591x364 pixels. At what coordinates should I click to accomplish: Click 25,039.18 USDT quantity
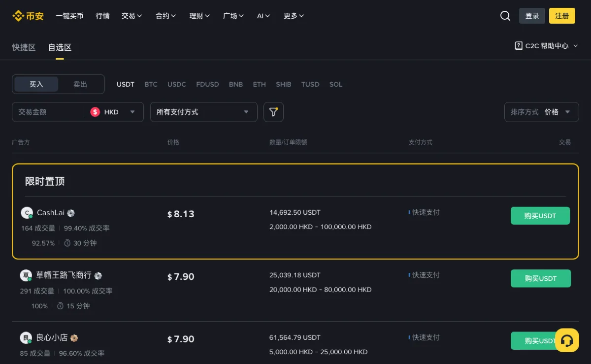click(x=295, y=275)
